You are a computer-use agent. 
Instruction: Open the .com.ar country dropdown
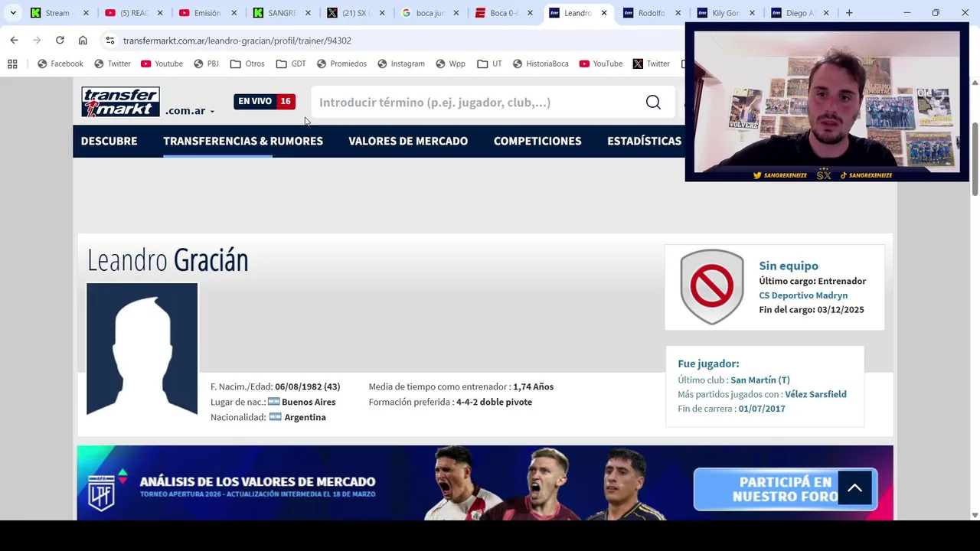(190, 111)
